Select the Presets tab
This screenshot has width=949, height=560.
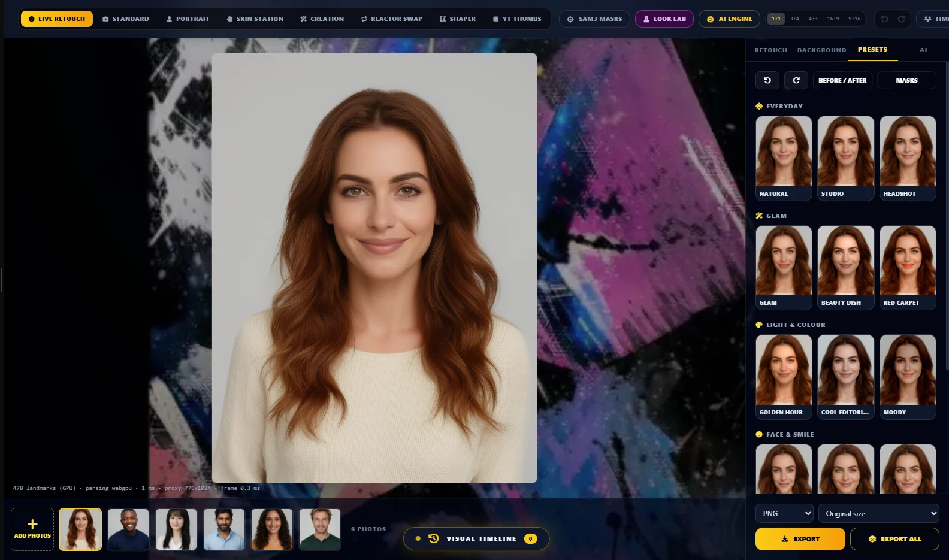872,50
